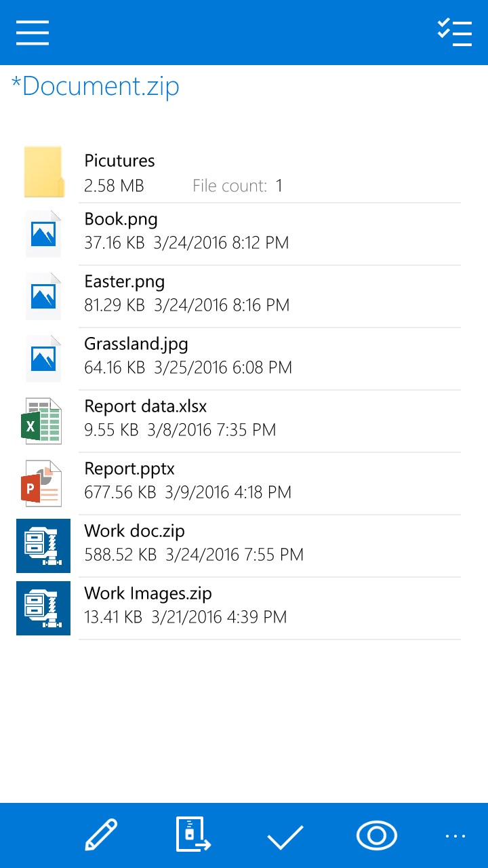
Task: Click the Grassland.jpg image thumbnail icon
Action: [43, 359]
